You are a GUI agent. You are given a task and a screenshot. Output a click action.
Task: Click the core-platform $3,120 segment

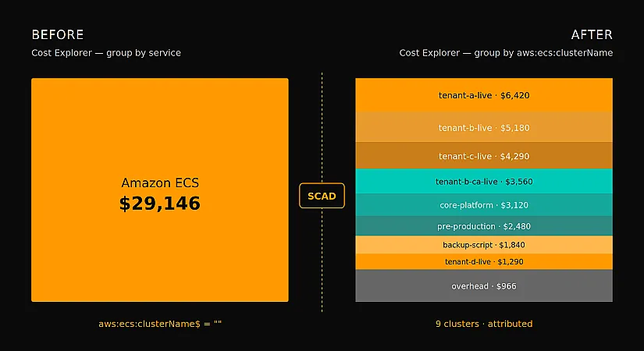[484, 205]
